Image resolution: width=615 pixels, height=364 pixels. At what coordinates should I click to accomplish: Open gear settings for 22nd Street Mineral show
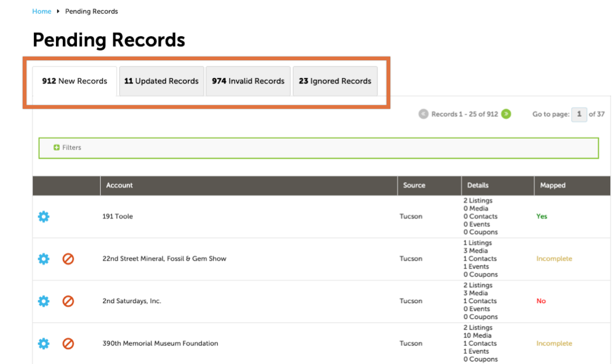[44, 259]
